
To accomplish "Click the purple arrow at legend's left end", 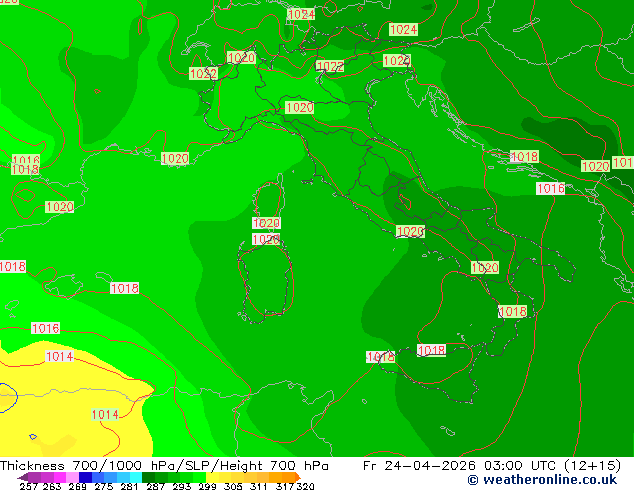I will 23,477.
